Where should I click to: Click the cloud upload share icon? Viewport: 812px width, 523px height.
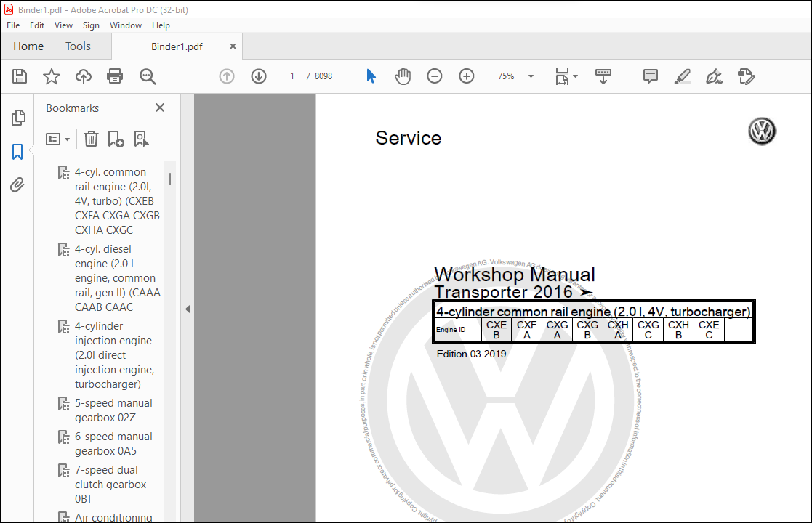84,76
